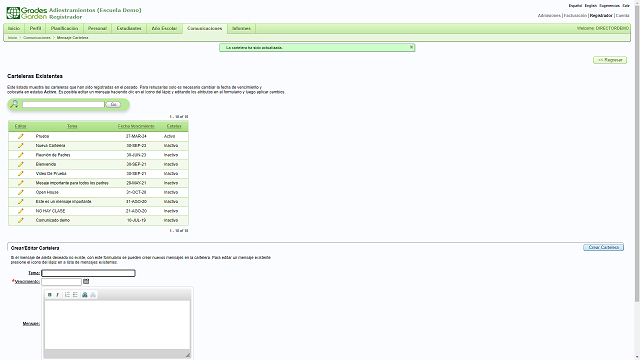Toggle bold in message editor
This screenshot has width=640, height=360.
tap(50, 295)
